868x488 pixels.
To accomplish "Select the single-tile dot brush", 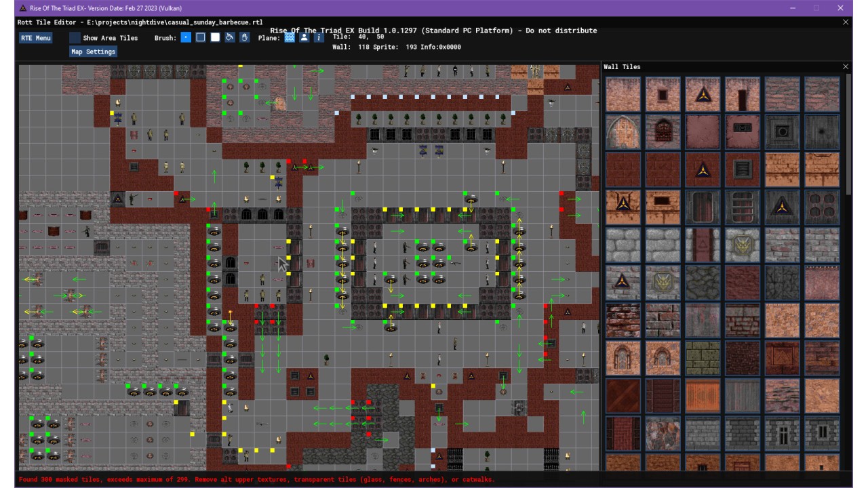I will [x=186, y=38].
